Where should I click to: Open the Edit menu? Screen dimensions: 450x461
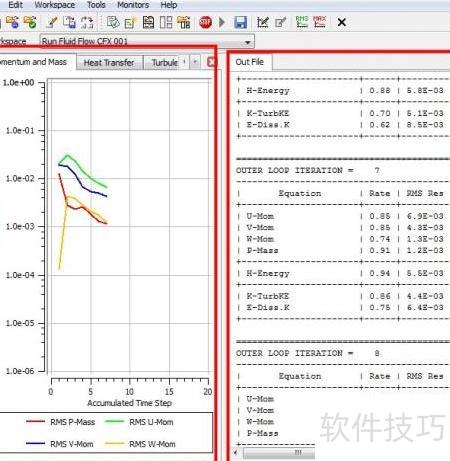coord(15,5)
